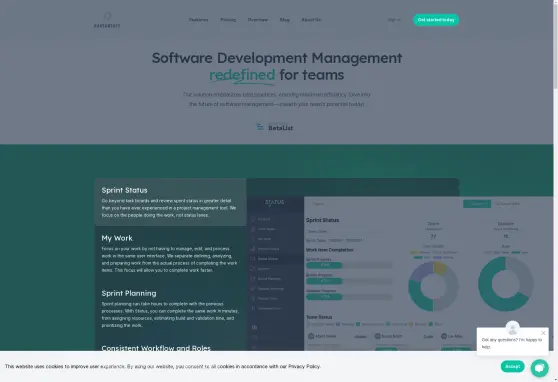The image size is (558, 382).
Task: Click the site logo in the header
Action: point(107,20)
